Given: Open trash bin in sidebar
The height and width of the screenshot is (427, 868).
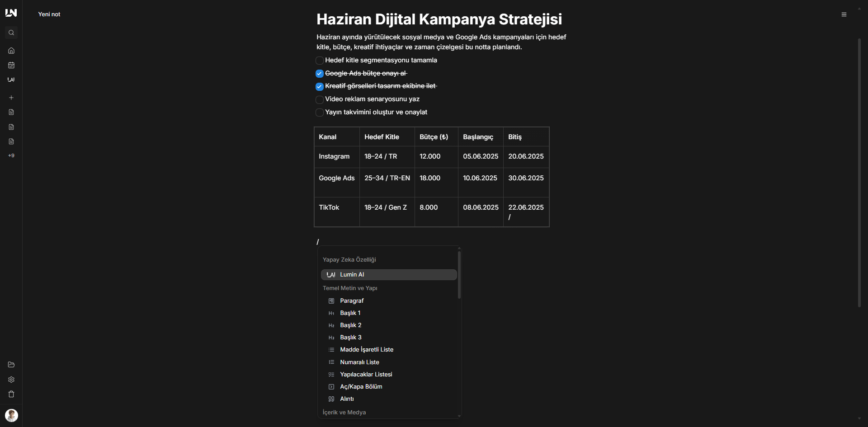Looking at the screenshot, I should 11,394.
